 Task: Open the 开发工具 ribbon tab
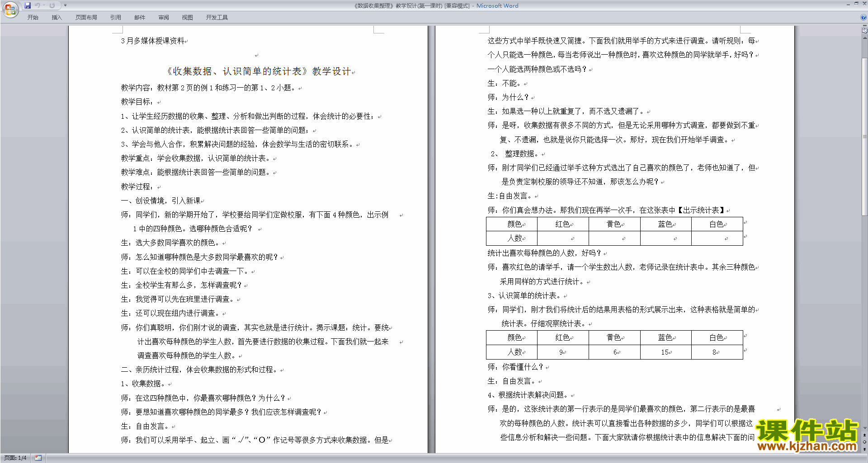point(217,18)
